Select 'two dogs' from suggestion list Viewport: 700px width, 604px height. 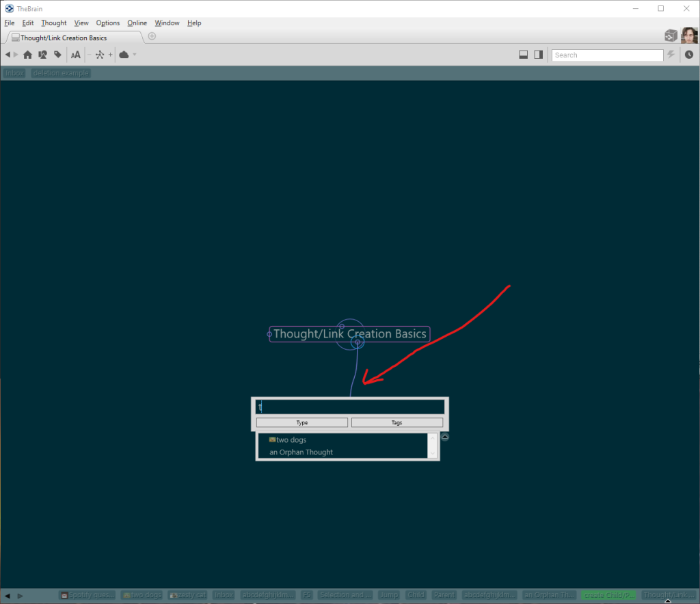(291, 440)
